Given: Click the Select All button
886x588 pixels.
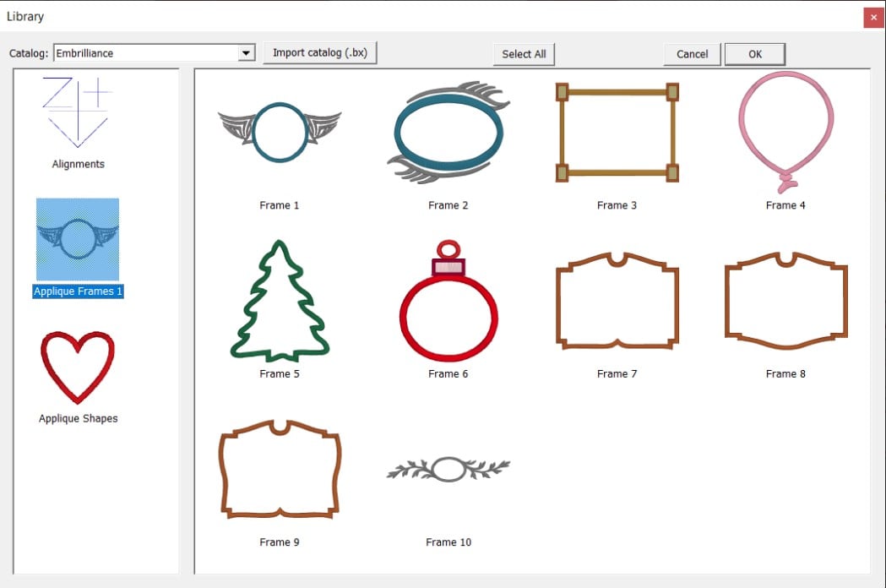Looking at the screenshot, I should point(524,54).
